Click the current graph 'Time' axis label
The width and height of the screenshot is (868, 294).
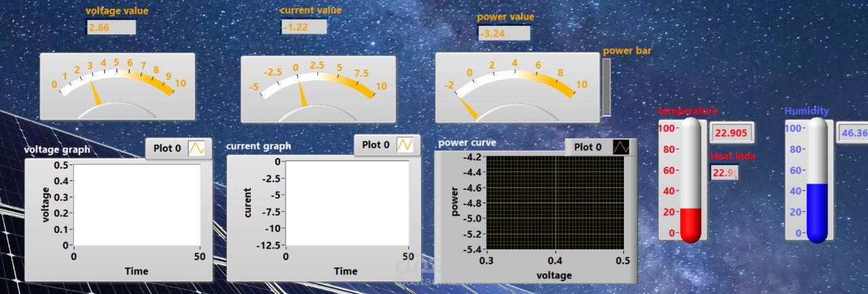point(345,271)
